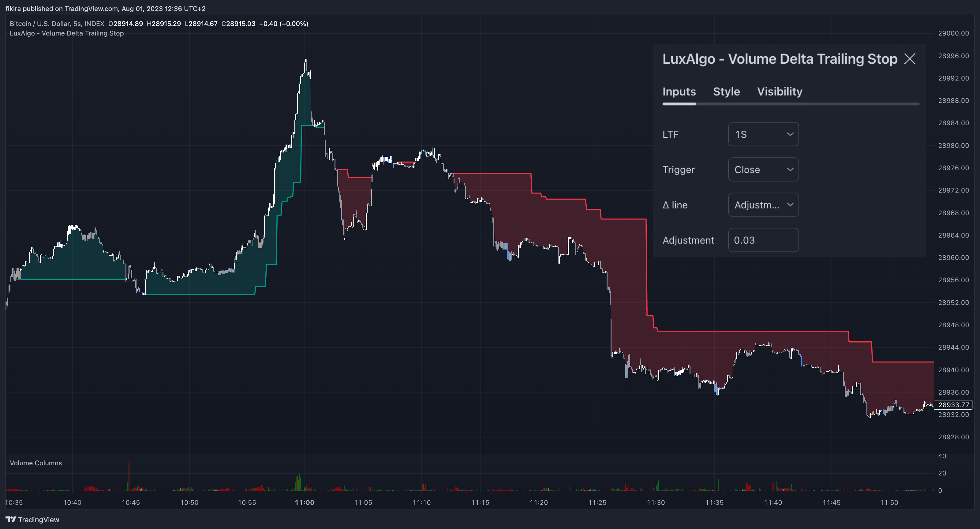Screen dimensions: 980x529
Task: Click the Volume Columns indicator label
Action: (x=36, y=463)
